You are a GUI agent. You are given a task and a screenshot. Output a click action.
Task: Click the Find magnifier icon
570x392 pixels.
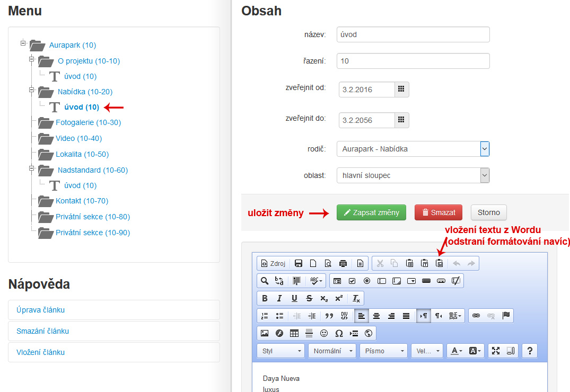265,280
